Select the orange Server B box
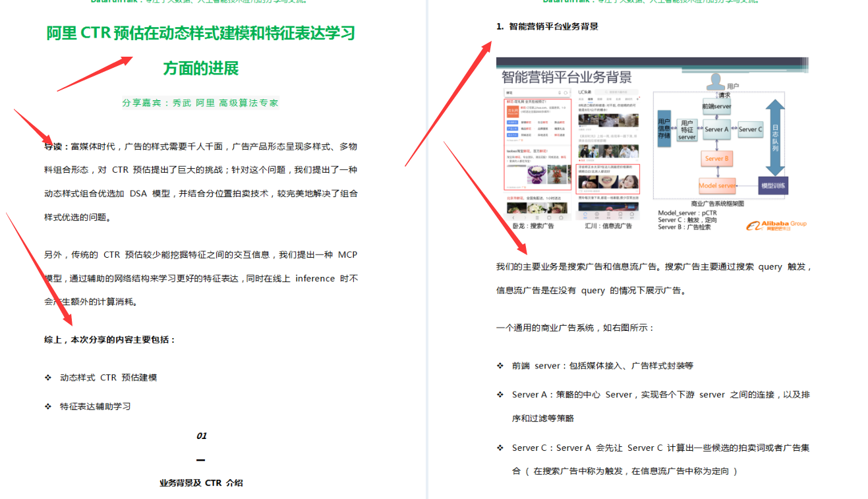 tap(716, 159)
